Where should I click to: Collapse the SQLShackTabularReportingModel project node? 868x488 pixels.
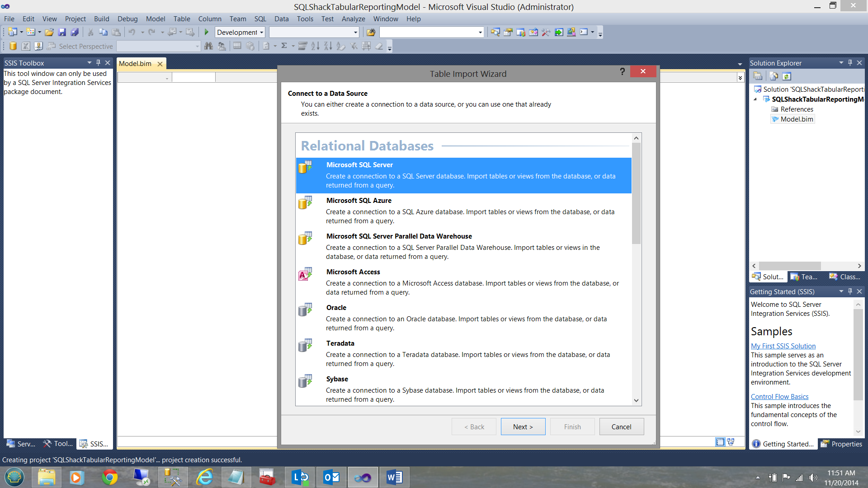tap(755, 99)
